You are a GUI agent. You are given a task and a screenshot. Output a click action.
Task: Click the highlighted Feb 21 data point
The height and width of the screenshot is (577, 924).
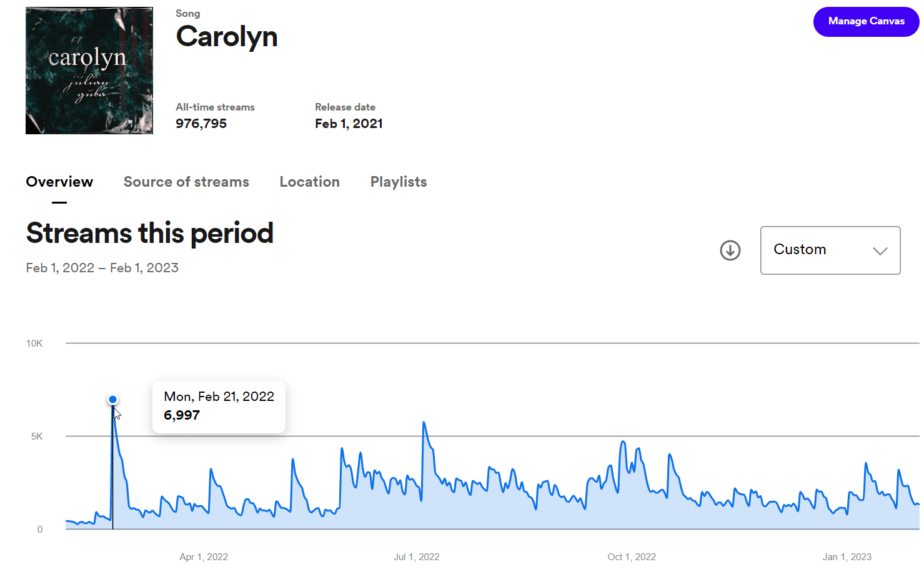tap(112, 400)
